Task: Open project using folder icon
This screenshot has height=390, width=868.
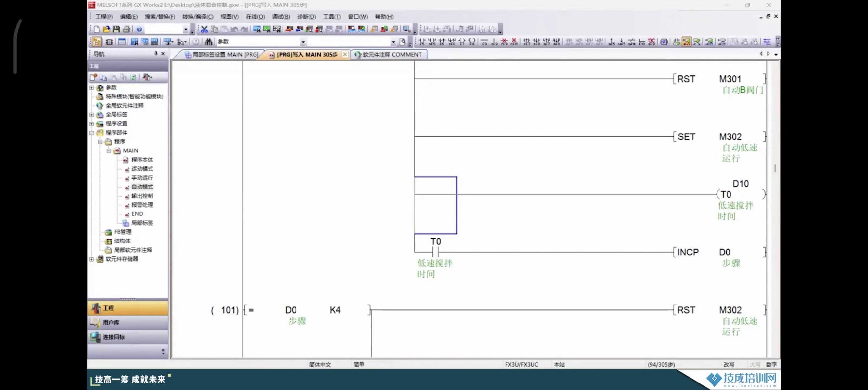Action: pos(106,29)
